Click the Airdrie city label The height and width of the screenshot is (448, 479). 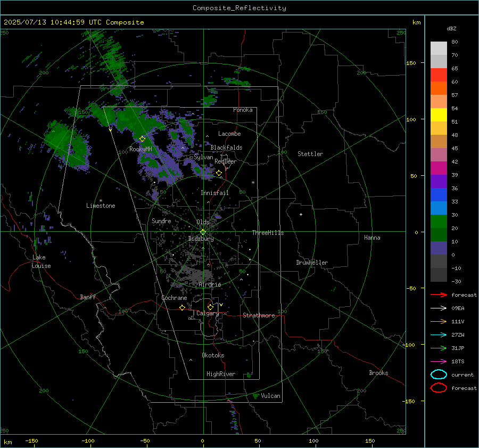point(210,284)
